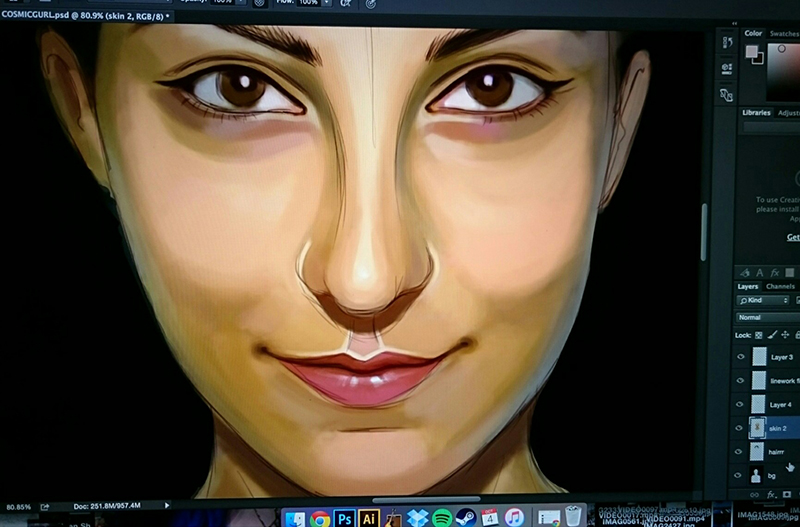800x527 pixels.
Task: Switch to the Libraries tab
Action: point(756,113)
